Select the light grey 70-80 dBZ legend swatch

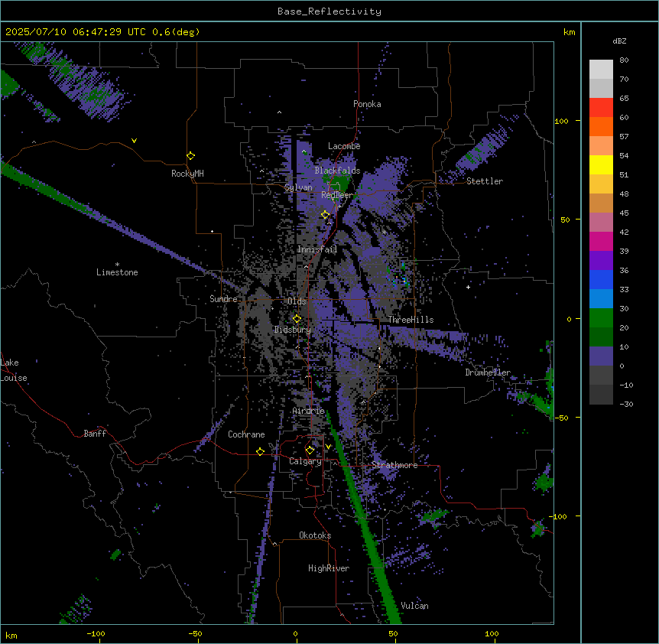coord(601,70)
